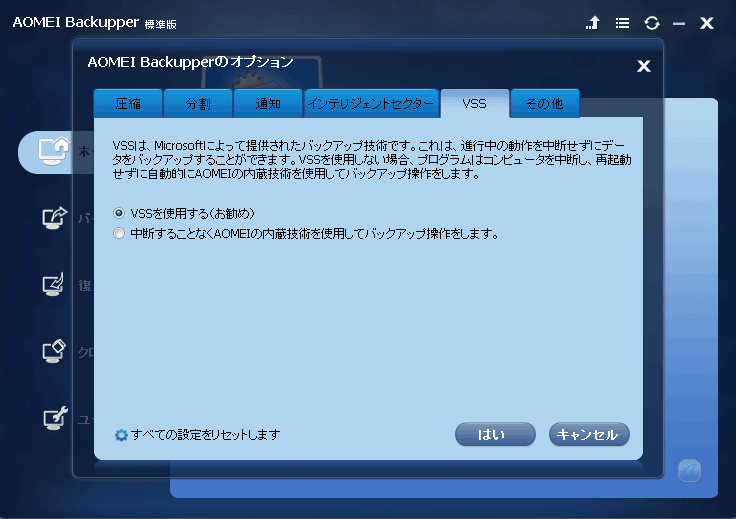Open the その他 tab
The height and width of the screenshot is (519, 736).
pos(544,103)
